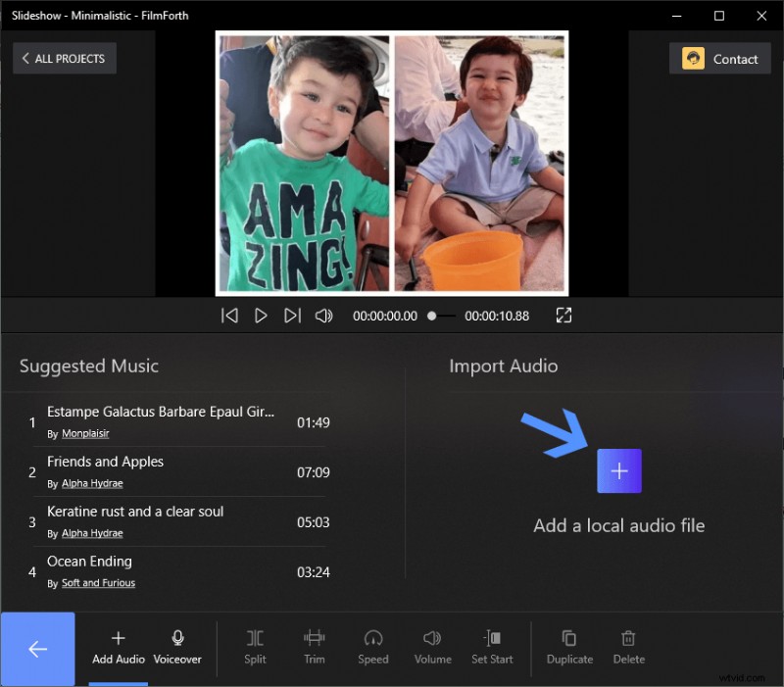
Task: Play the slideshow preview
Action: tap(260, 316)
